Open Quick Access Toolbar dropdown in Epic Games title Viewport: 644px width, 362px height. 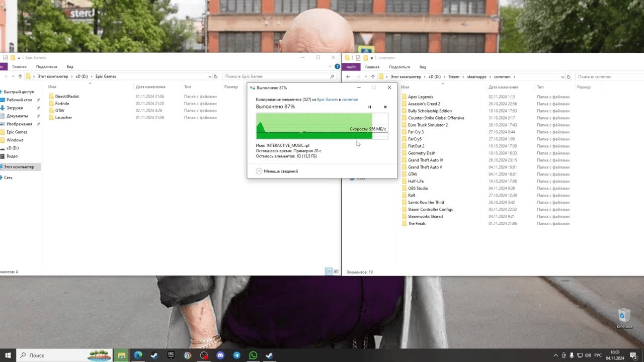19,58
